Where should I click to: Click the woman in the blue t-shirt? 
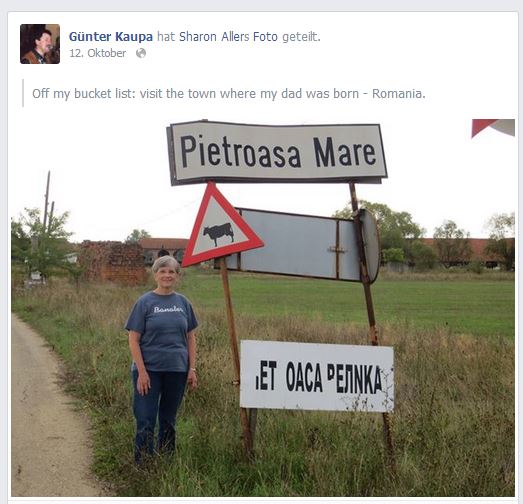coord(162,359)
